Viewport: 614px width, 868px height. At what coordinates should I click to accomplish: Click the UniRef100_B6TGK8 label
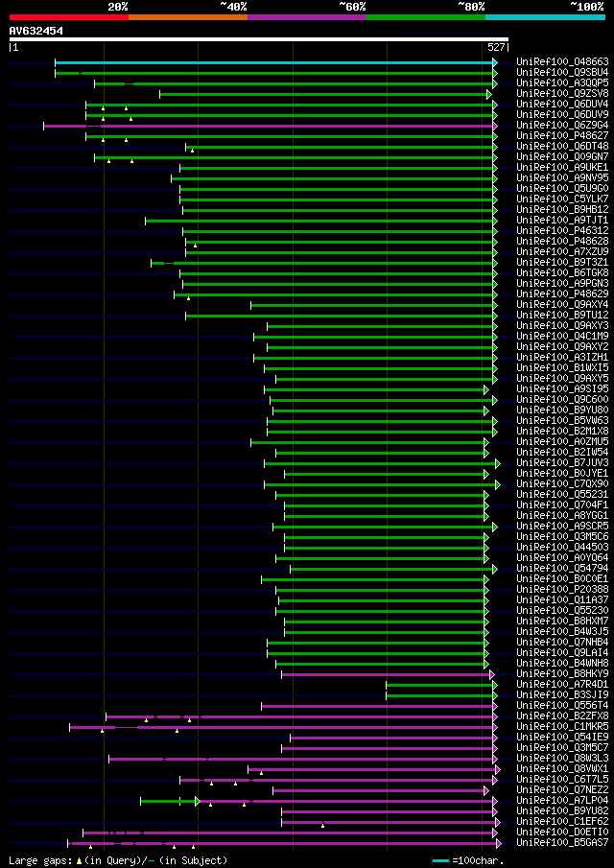tap(562, 273)
